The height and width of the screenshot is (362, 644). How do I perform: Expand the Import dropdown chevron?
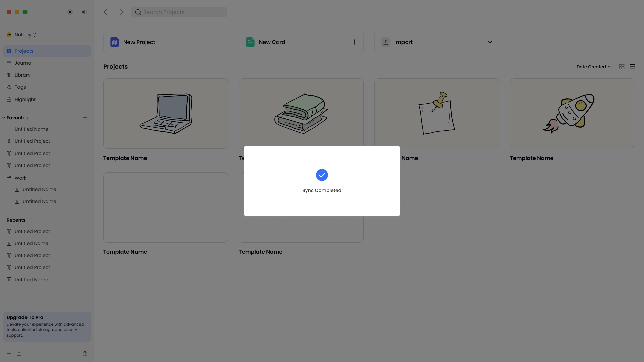click(490, 42)
